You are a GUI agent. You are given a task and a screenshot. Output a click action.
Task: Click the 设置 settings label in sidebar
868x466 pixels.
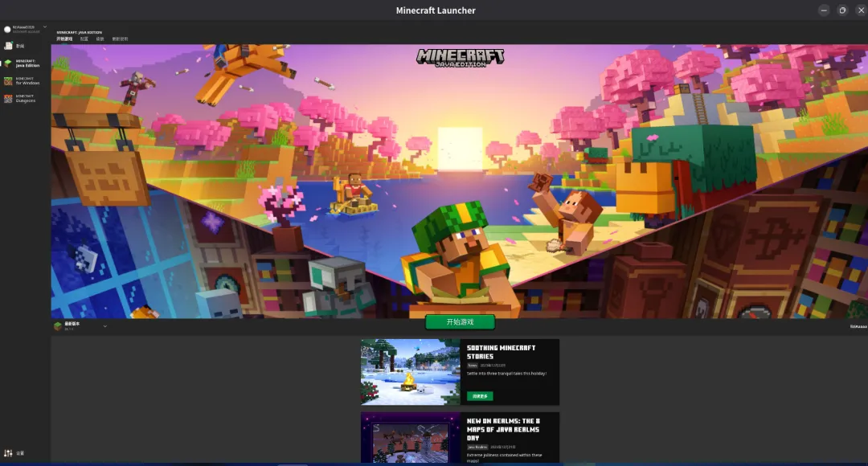pos(20,453)
